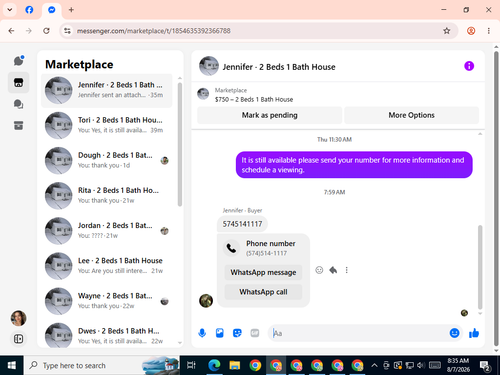Open Jennifer 2 Beds 1 Bath conversation
Image resolution: width=500 pixels, height=375 pixels.
click(107, 90)
